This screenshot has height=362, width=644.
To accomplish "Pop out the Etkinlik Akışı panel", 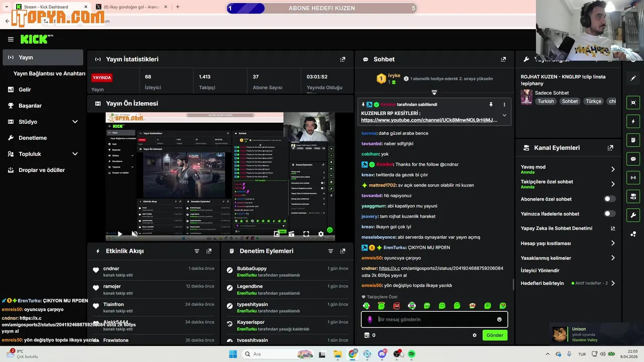I will click(209, 251).
